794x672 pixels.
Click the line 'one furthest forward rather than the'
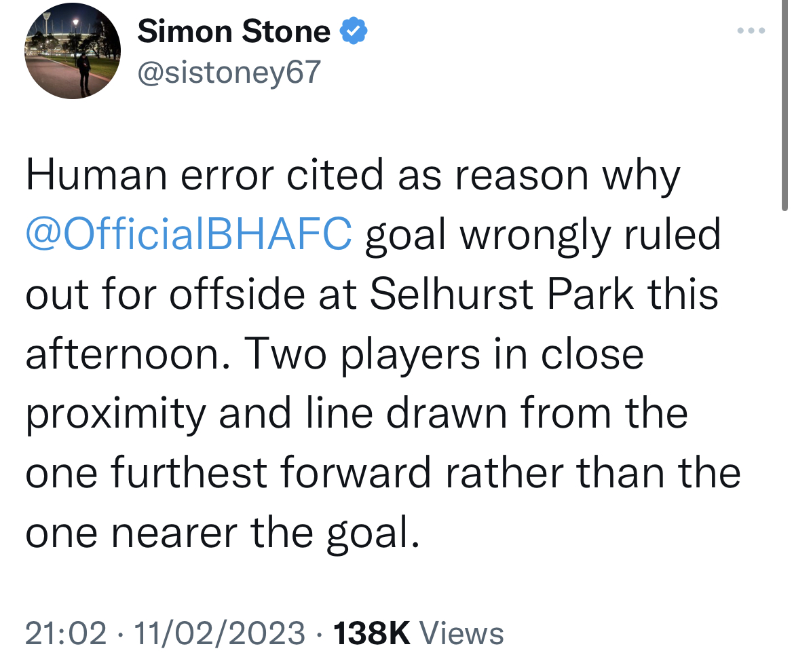[383, 472]
